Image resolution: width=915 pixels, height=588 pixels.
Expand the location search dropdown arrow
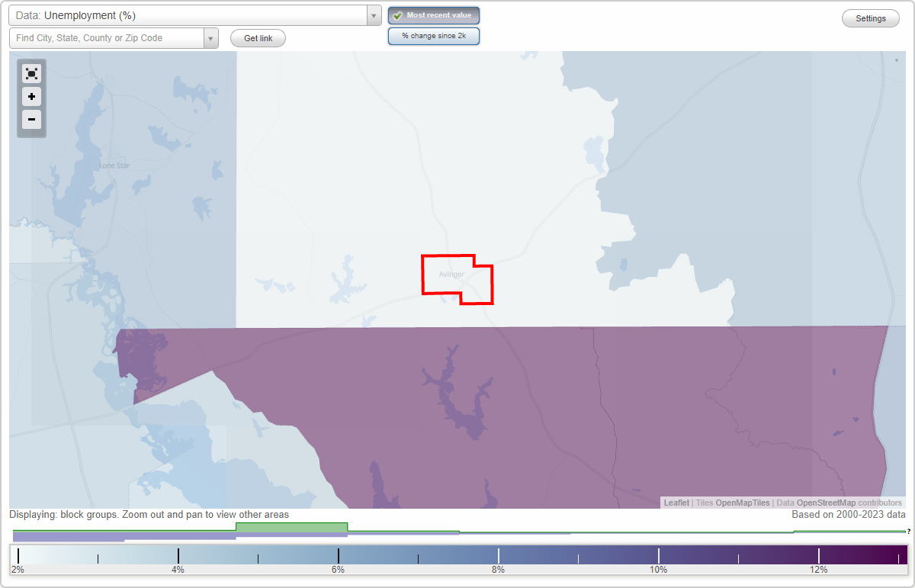[x=211, y=37]
